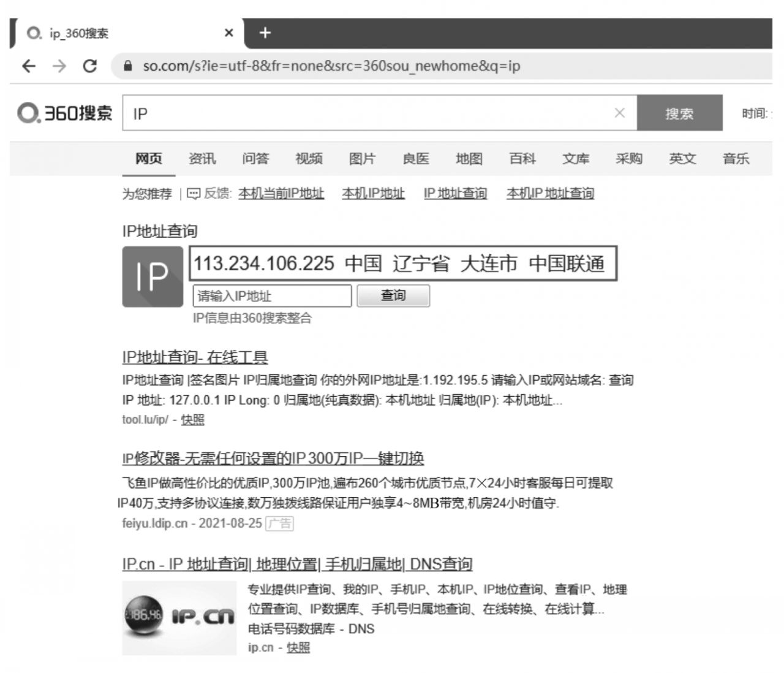Open 快照 link for tool.lu result
This screenshot has height=673, width=784.
193,420
